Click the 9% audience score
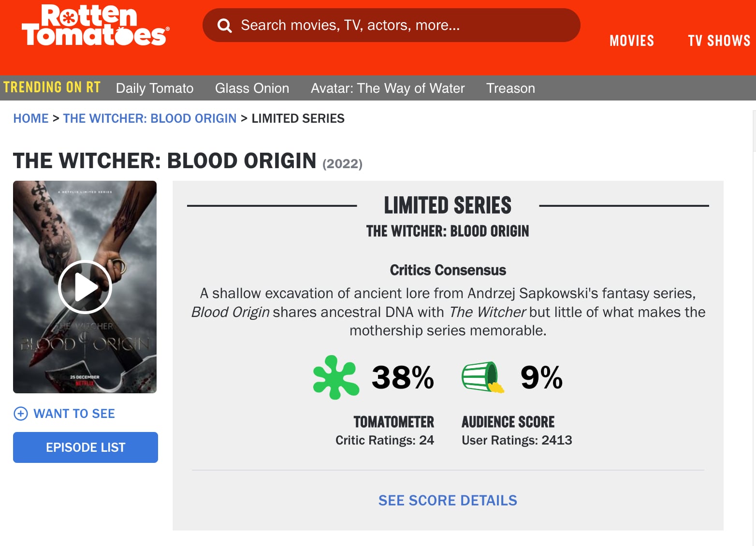Image resolution: width=756 pixels, height=546 pixels. pos(541,377)
